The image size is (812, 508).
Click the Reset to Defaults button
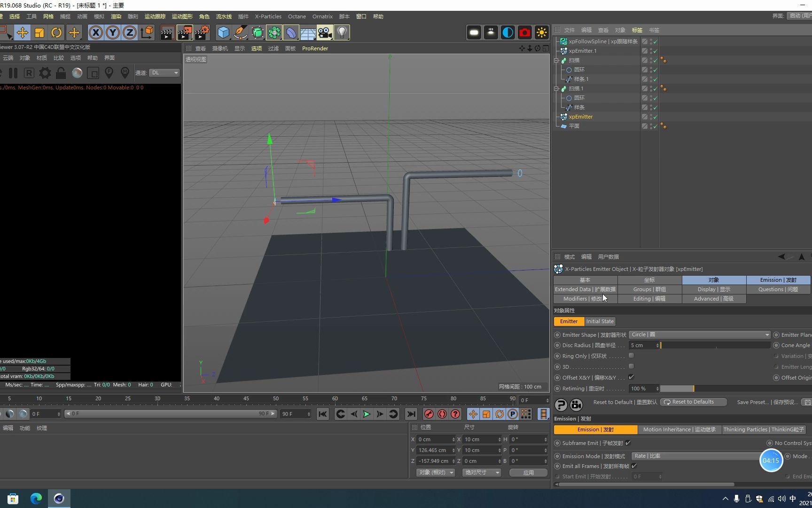[x=693, y=402]
